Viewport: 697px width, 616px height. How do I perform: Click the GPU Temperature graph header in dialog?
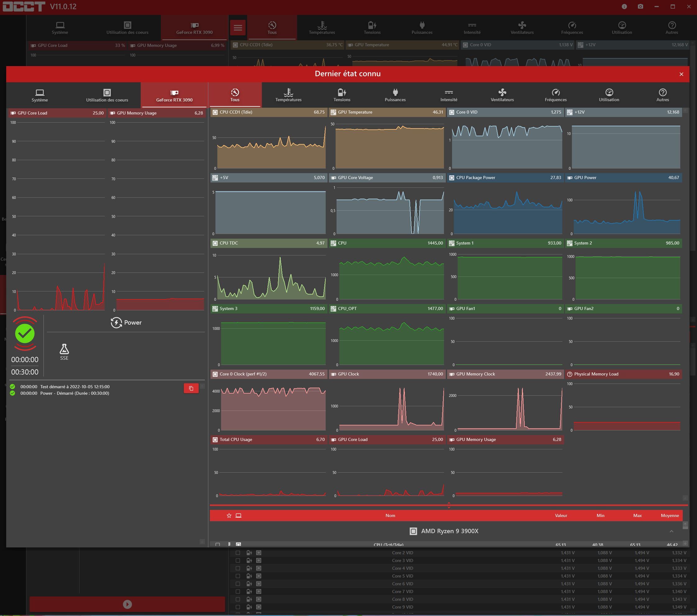tap(387, 112)
